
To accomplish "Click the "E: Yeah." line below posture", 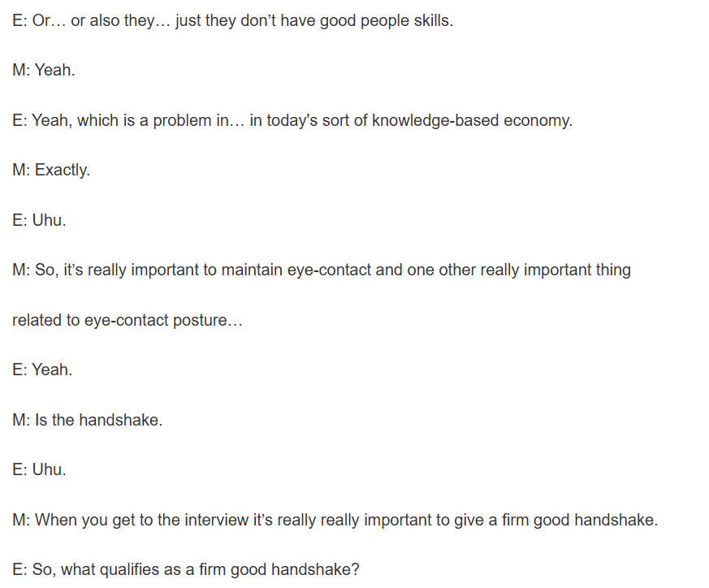I will pos(42,370).
